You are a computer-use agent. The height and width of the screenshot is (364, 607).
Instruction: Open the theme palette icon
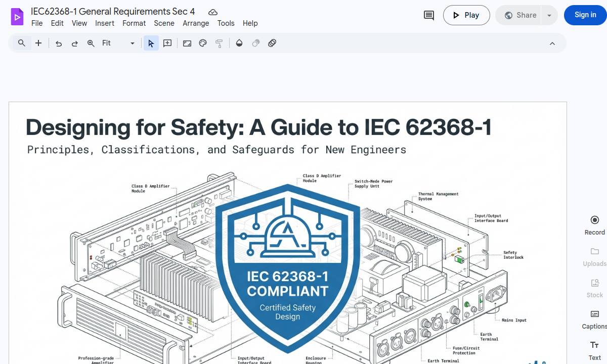tap(203, 43)
